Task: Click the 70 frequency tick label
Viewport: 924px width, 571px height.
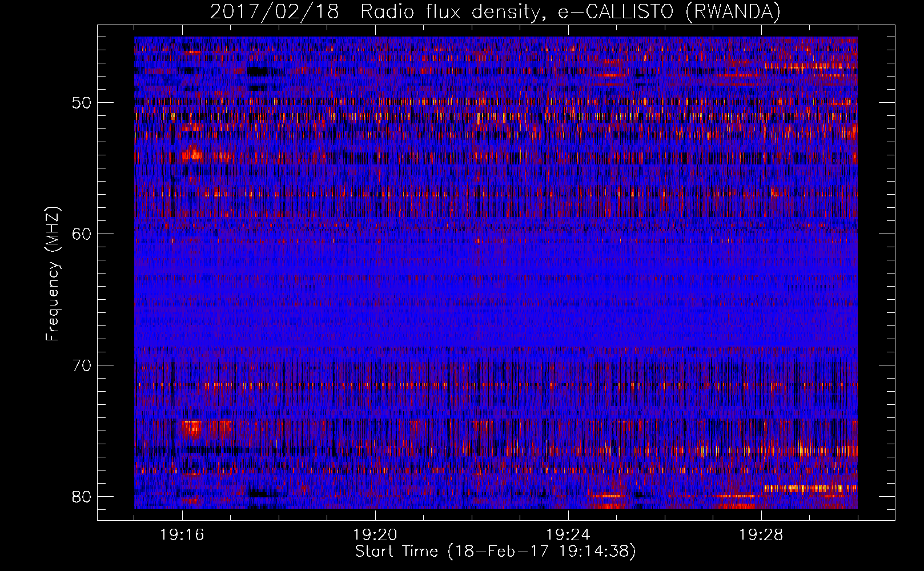Action: click(82, 365)
